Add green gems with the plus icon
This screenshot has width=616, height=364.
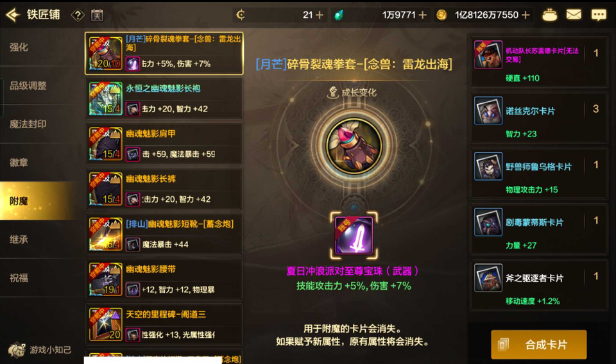pyautogui.click(x=423, y=15)
